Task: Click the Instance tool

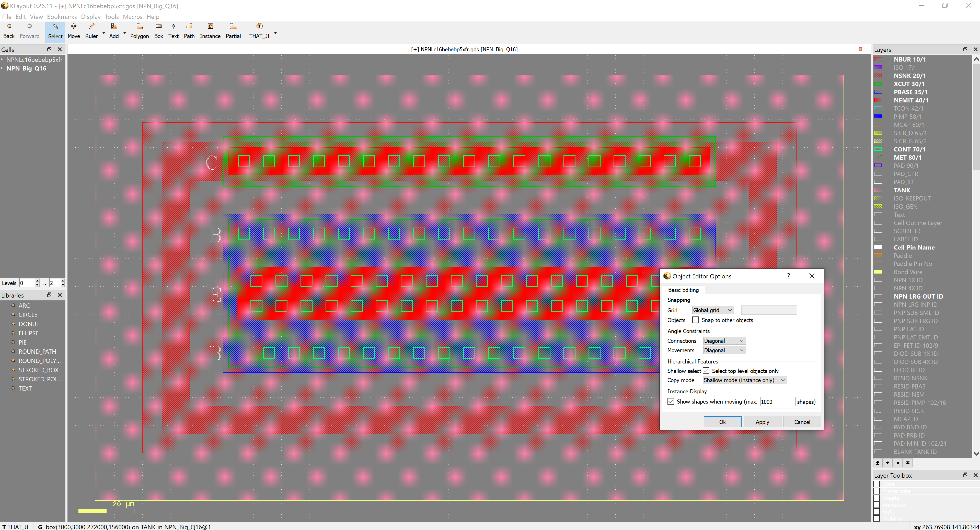Action: (x=210, y=30)
